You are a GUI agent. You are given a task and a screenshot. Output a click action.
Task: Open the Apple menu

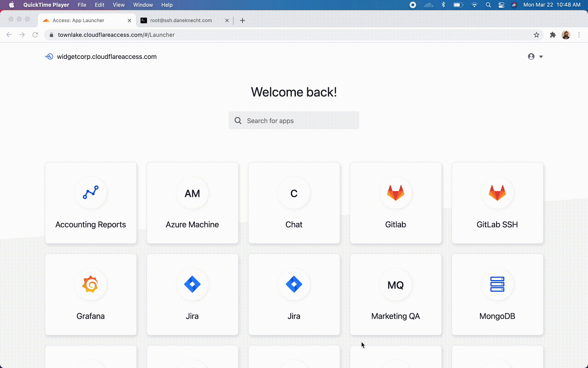[x=11, y=5]
